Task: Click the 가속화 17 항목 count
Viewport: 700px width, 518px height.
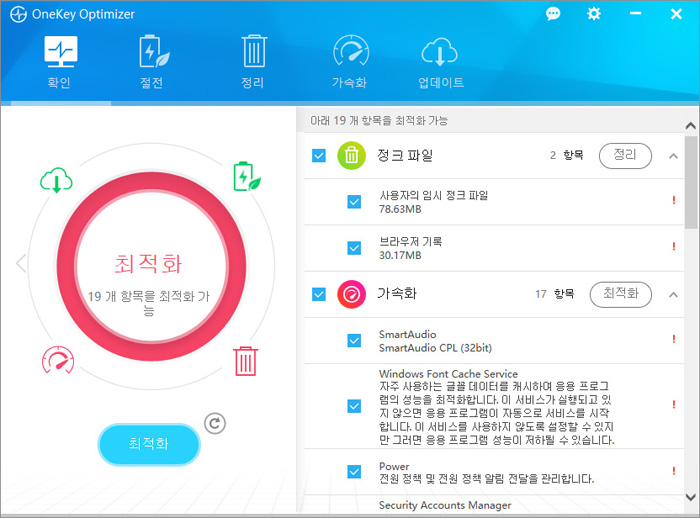Action: (554, 293)
